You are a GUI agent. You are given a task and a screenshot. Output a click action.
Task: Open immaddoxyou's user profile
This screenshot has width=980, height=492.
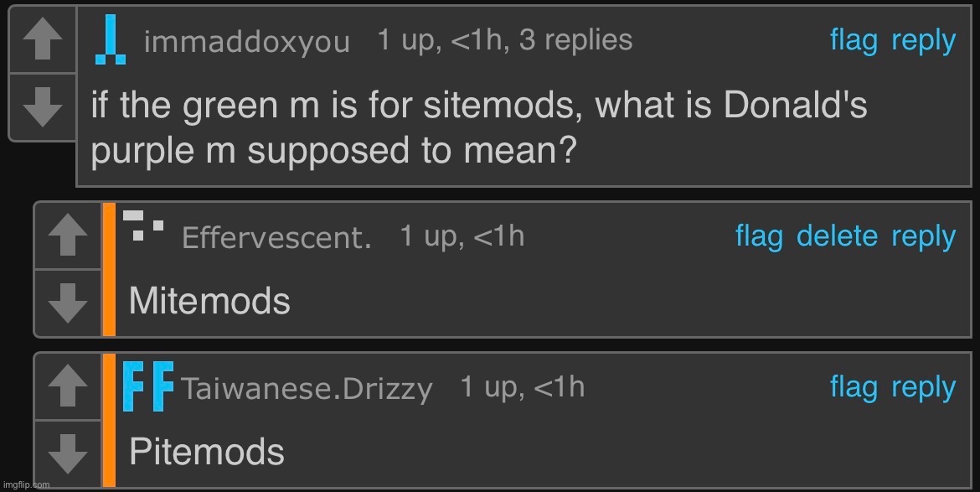coord(246,42)
